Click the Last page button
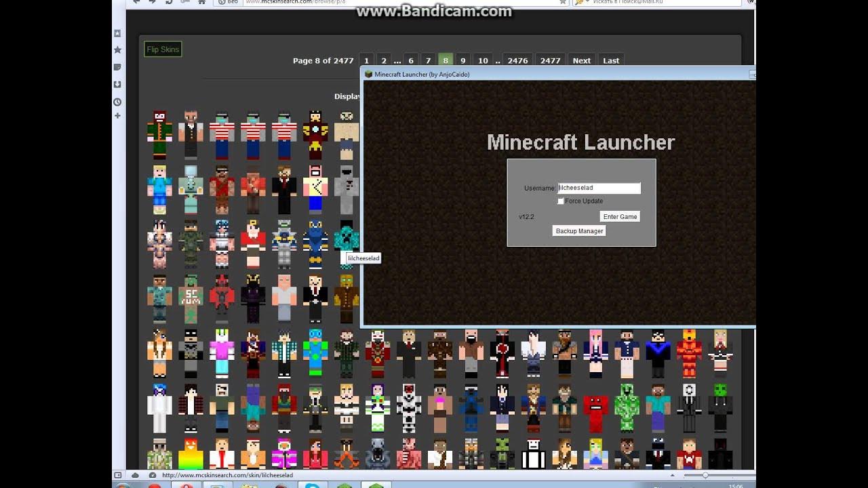 click(x=611, y=60)
